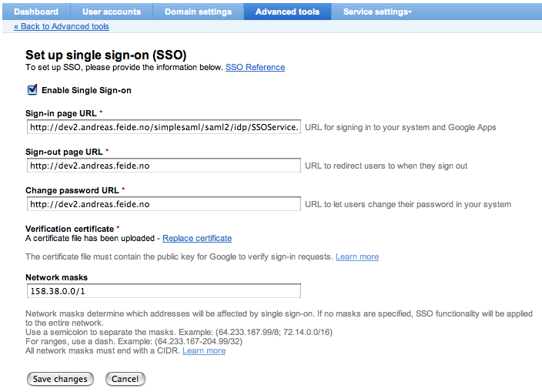
Task: Open the Dashboard tab
Action: point(36,12)
